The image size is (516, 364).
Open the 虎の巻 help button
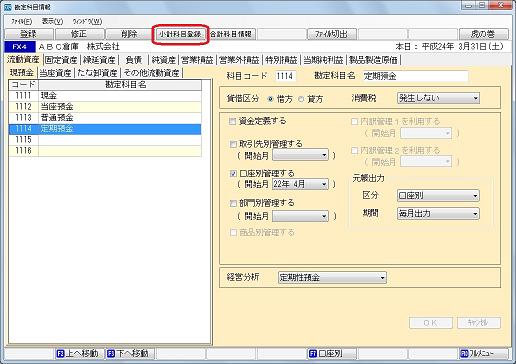484,34
